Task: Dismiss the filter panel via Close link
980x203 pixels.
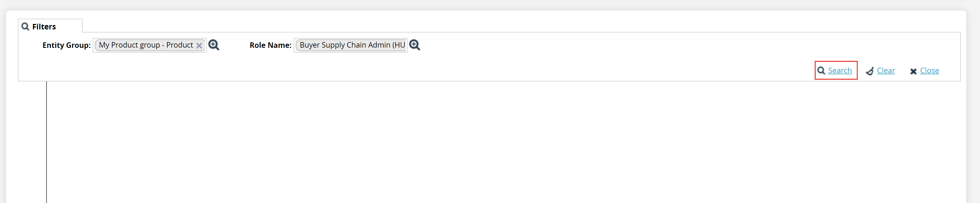Action: coord(929,71)
